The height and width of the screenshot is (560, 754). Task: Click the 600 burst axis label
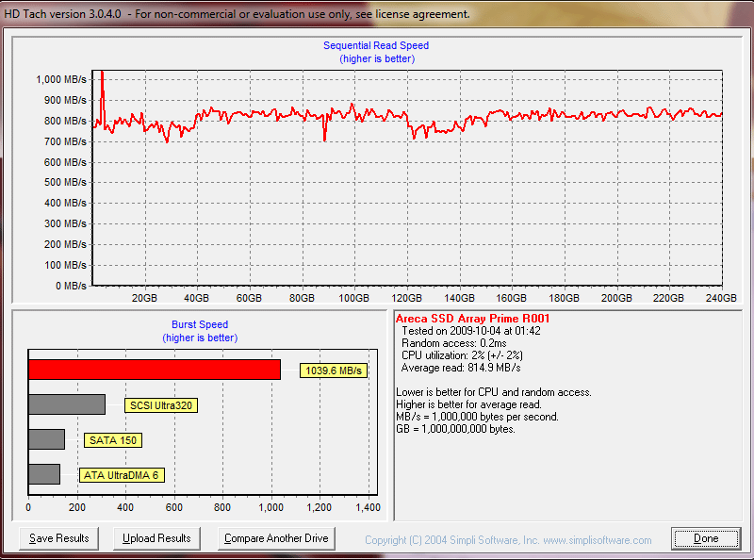click(x=174, y=507)
